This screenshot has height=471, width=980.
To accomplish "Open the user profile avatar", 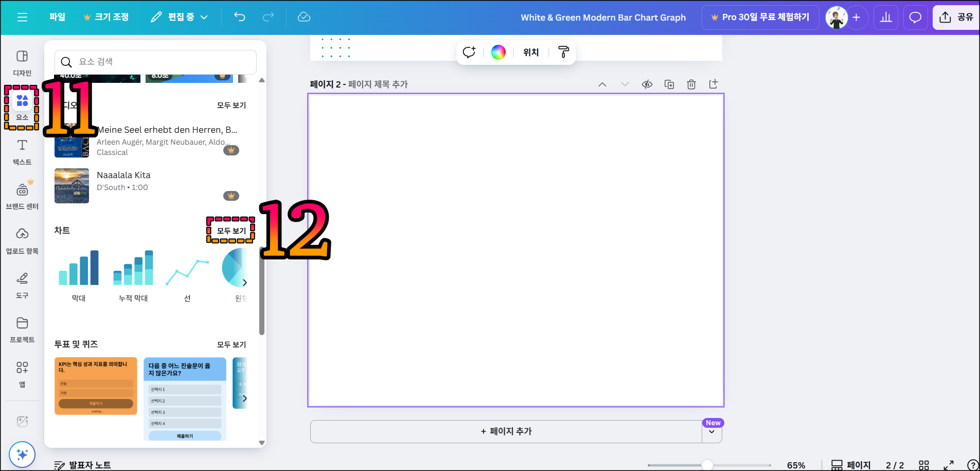I will coord(836,18).
